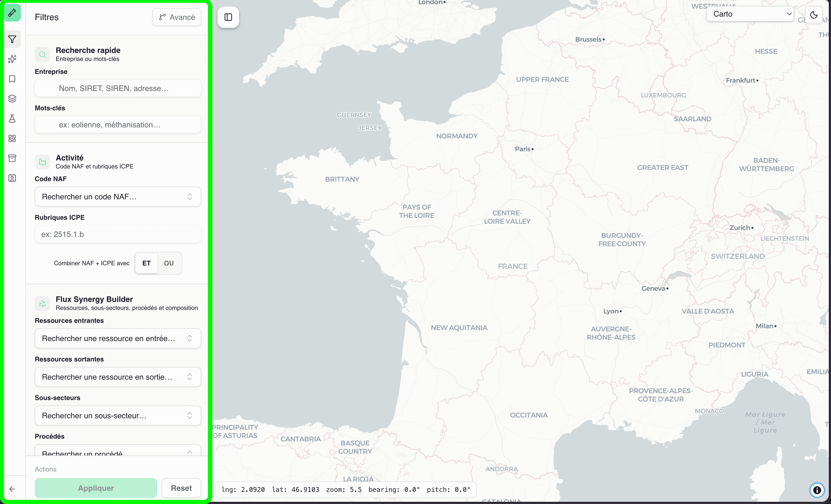The height and width of the screenshot is (504, 831).
Task: Open the Sous-secteurs combobox
Action: [118, 415]
